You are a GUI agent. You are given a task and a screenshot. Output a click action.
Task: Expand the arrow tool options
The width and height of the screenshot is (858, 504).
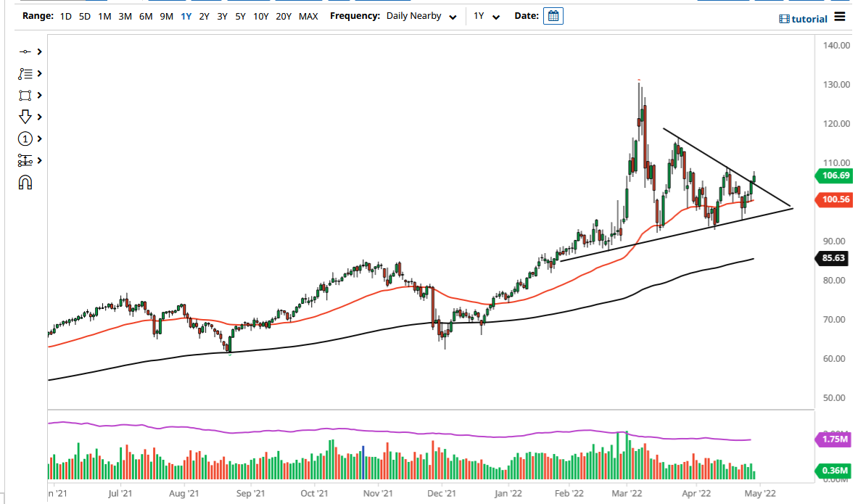[39, 117]
